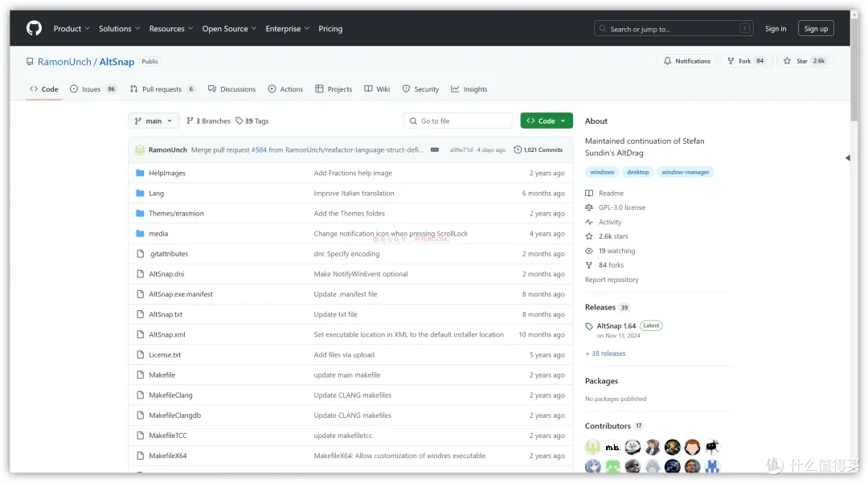
Task: Click the file icon beside MakefileX64
Action: tap(140, 456)
